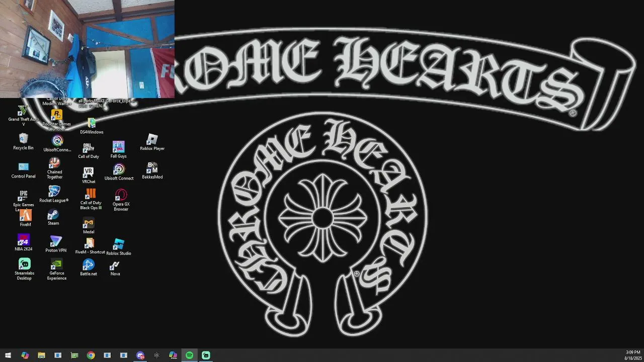Select the Nova desktop icon

click(115, 268)
